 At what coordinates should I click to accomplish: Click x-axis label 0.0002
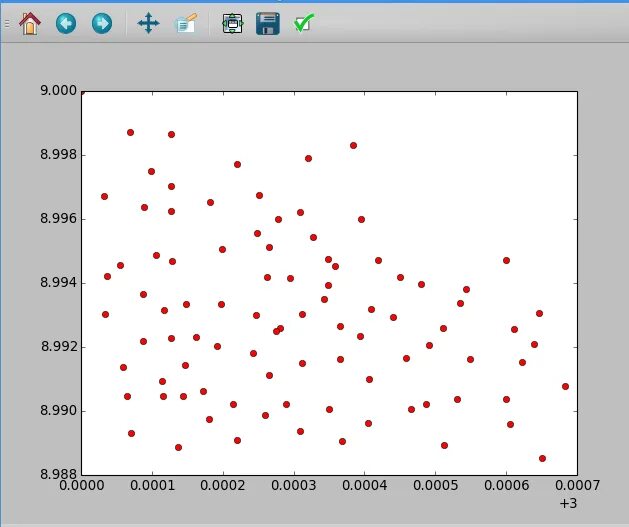pos(223,485)
